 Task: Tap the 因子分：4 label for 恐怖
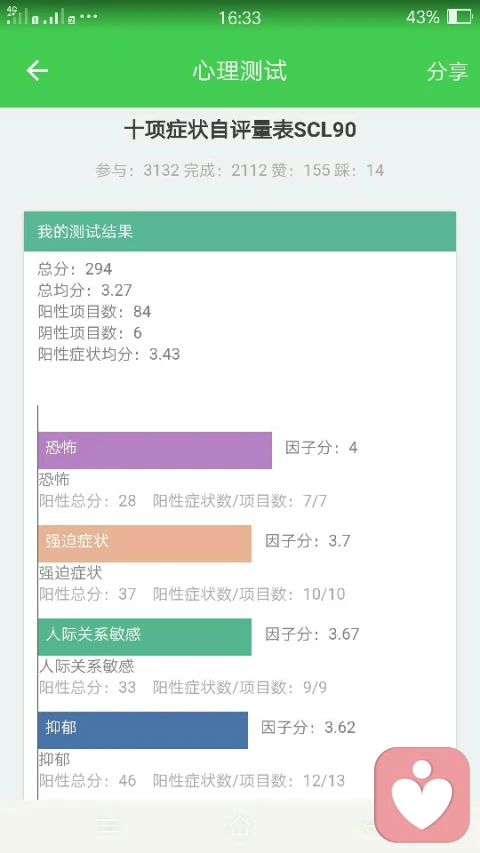click(x=321, y=448)
